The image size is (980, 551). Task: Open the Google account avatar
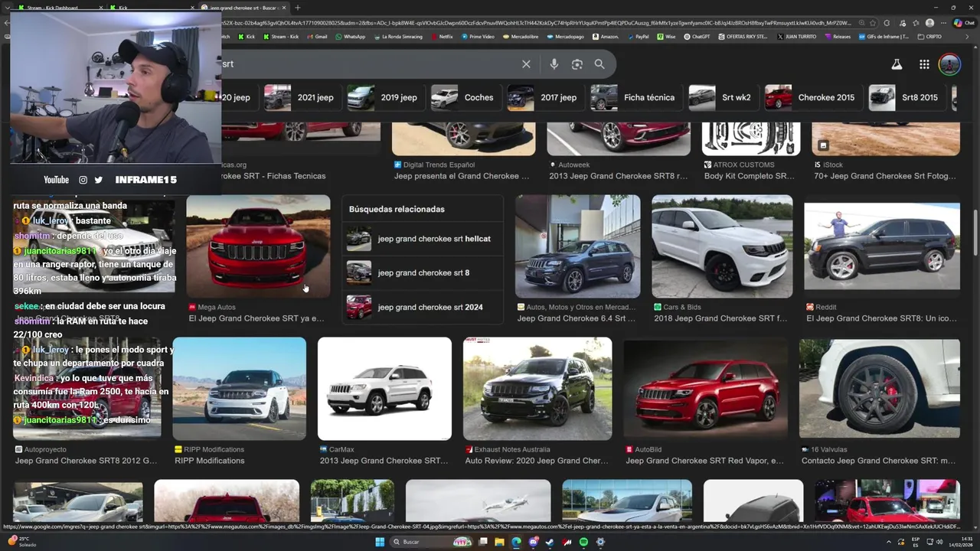(x=949, y=64)
